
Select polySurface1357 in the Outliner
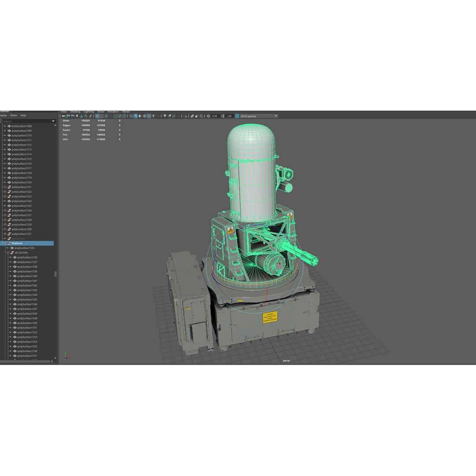tap(27, 356)
